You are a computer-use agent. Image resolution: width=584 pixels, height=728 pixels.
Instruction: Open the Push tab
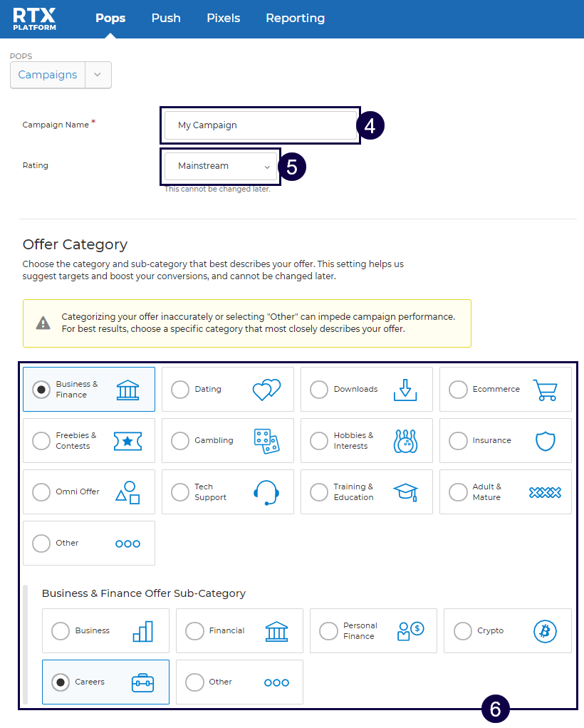(x=166, y=19)
